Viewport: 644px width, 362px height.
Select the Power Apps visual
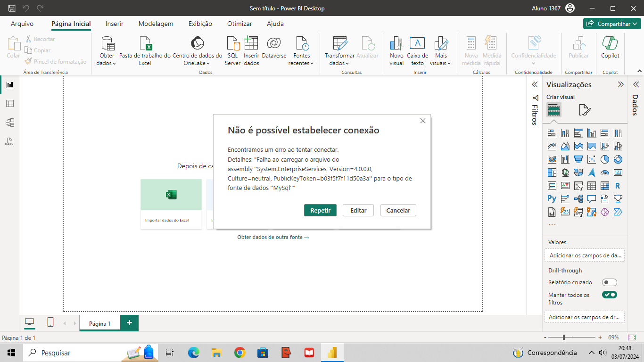coord(605,212)
